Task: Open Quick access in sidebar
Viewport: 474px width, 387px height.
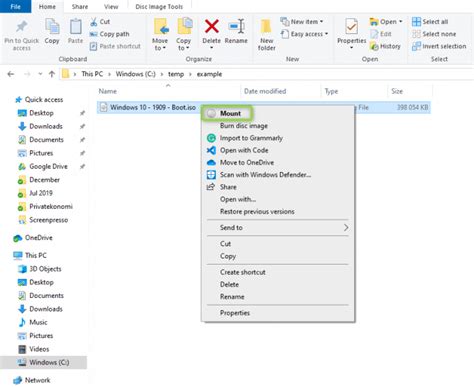Action: [x=44, y=100]
